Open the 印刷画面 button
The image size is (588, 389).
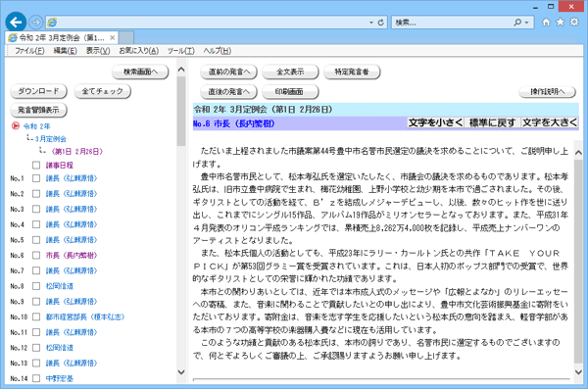click(290, 91)
